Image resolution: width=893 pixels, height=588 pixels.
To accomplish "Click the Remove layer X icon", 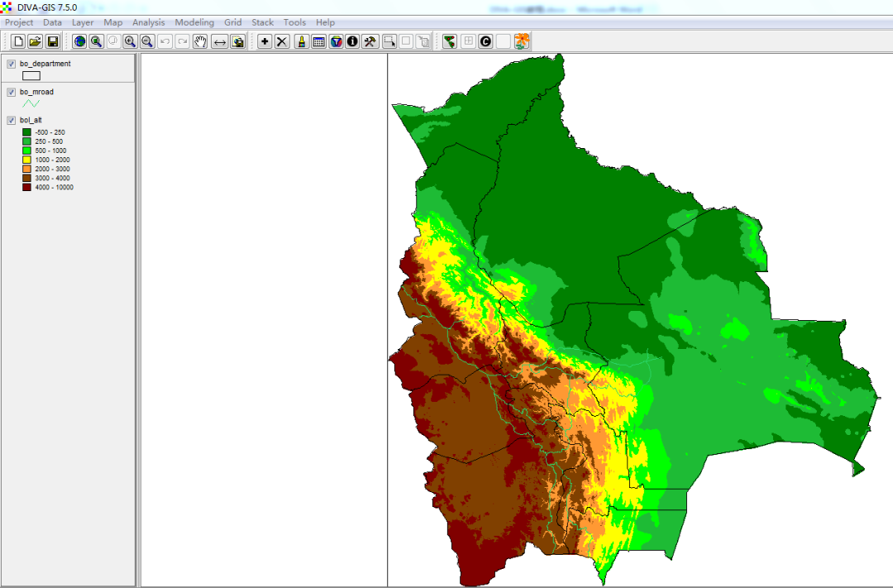I will click(x=282, y=41).
